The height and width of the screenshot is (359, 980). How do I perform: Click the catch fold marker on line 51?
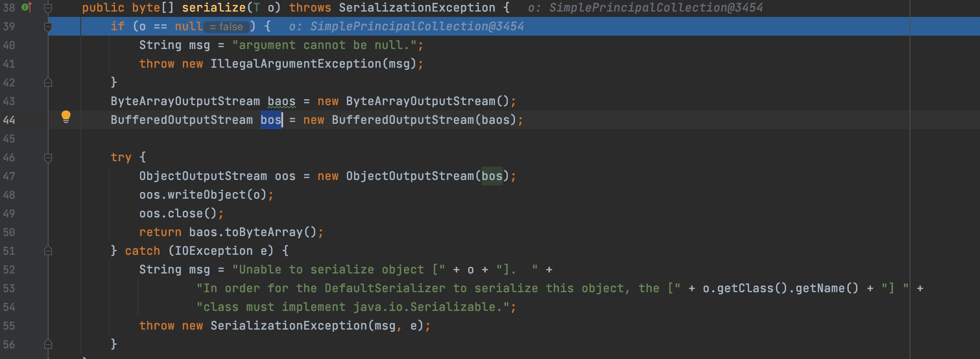tap(48, 251)
